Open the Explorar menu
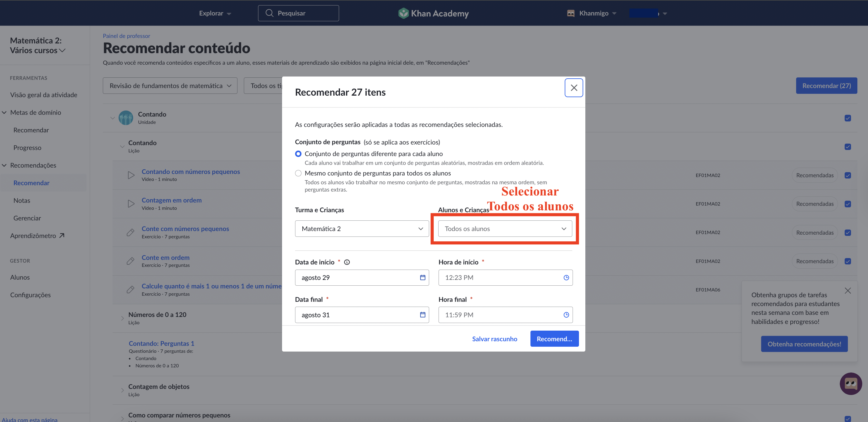Image resolution: width=868 pixels, height=422 pixels. [x=215, y=13]
